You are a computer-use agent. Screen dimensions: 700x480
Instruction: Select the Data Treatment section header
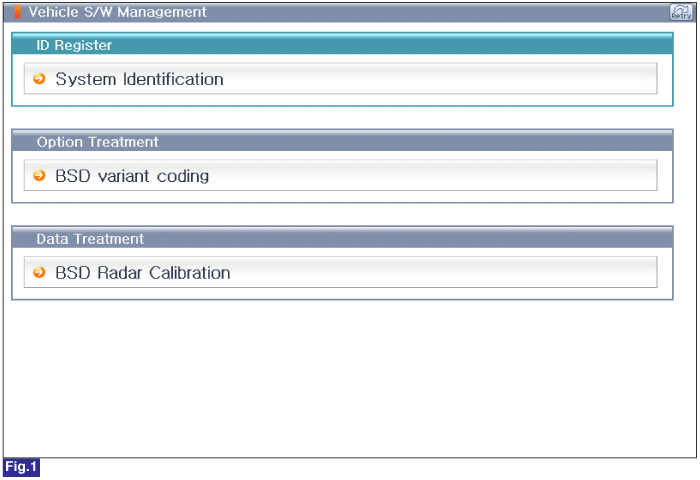point(342,238)
